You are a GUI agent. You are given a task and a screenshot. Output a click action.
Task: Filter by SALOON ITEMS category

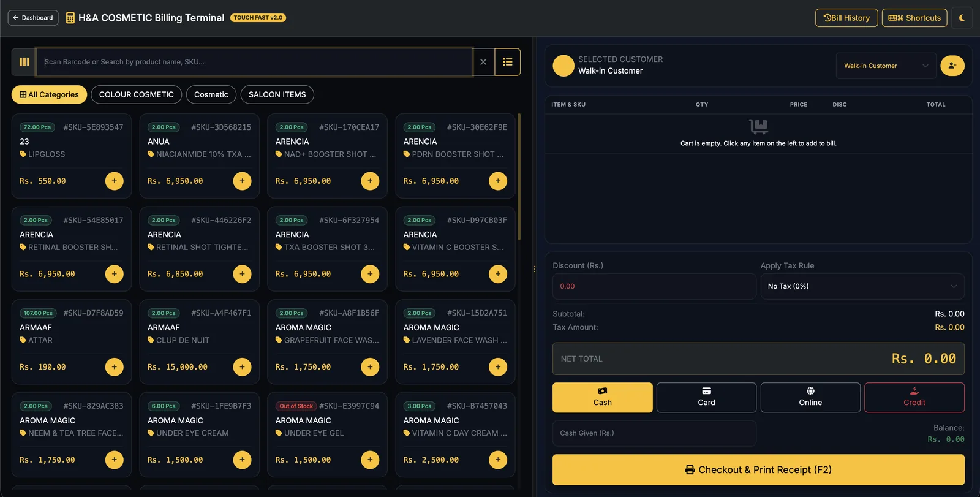277,94
